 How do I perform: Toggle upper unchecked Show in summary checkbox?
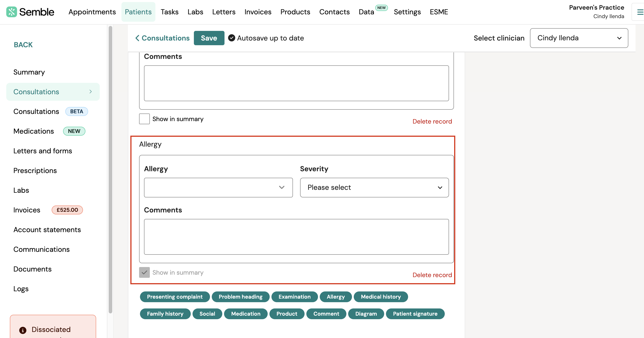tap(144, 119)
